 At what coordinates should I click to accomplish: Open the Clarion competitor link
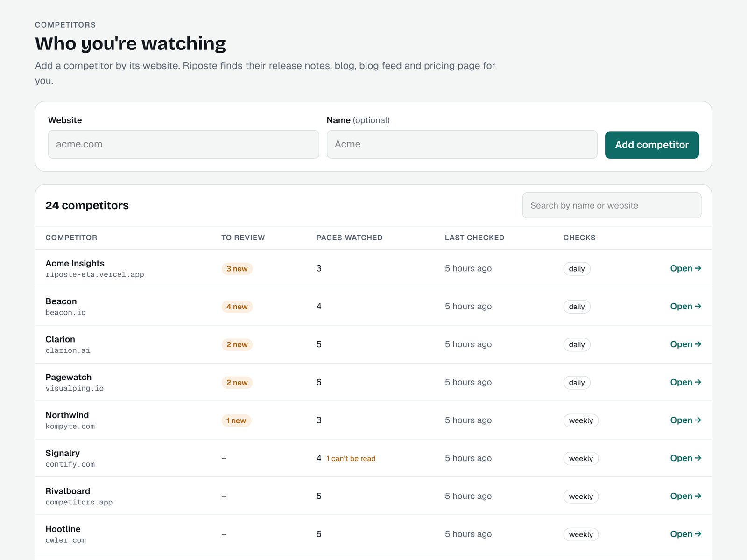[x=685, y=344]
